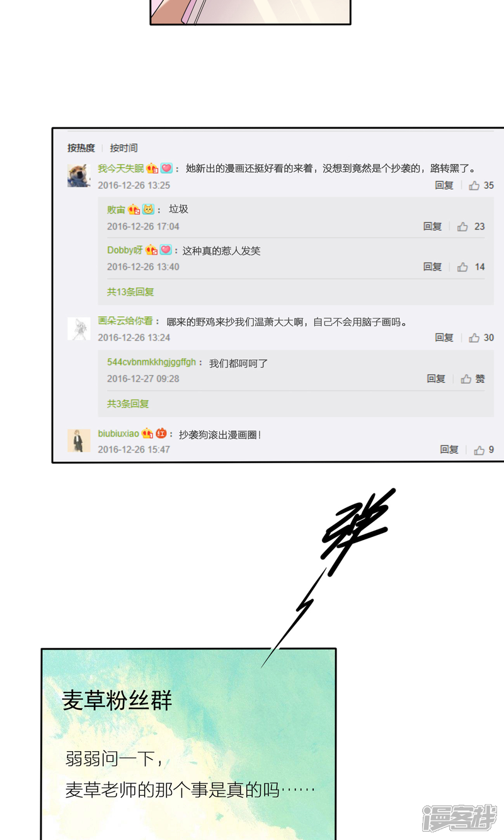The width and height of the screenshot is (504, 840).
Task: Click the heart badge next to 我今天失眠
Action: click(x=166, y=168)
